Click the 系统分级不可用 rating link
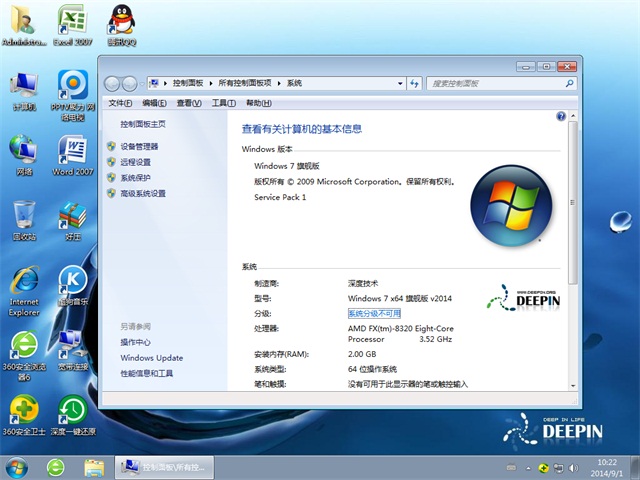Image resolution: width=640 pixels, height=480 pixels. [374, 313]
